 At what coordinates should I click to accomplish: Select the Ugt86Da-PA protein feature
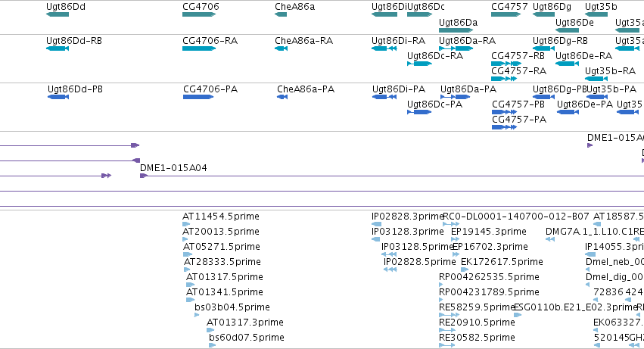455,97
